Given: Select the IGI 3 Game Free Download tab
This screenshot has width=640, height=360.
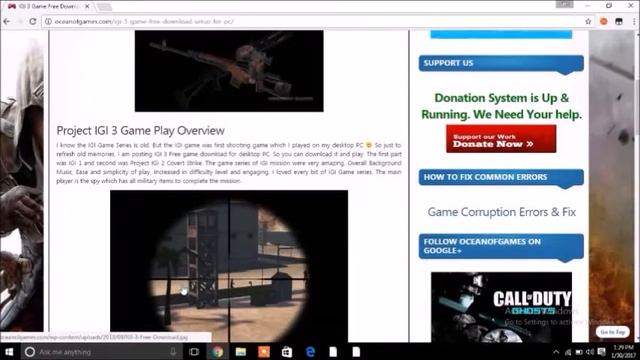Looking at the screenshot, I should pyautogui.click(x=49, y=6).
